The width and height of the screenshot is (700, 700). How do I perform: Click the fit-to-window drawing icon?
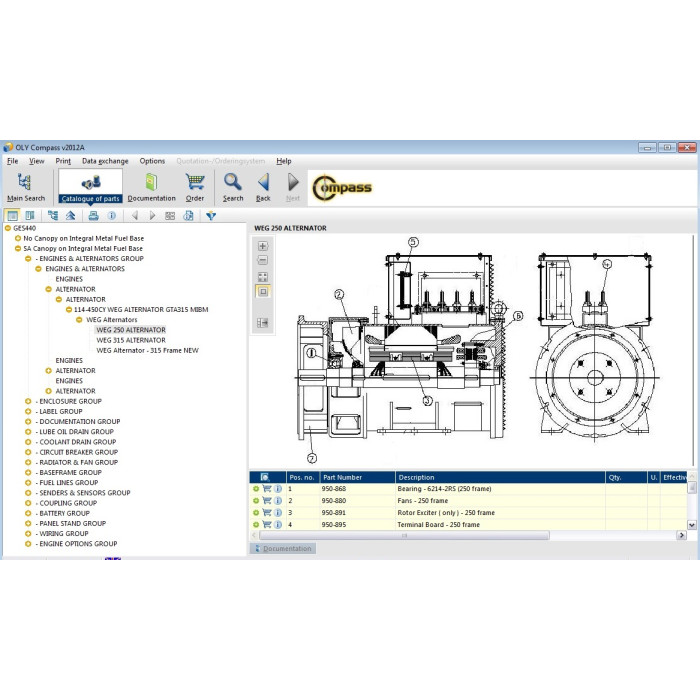262,277
